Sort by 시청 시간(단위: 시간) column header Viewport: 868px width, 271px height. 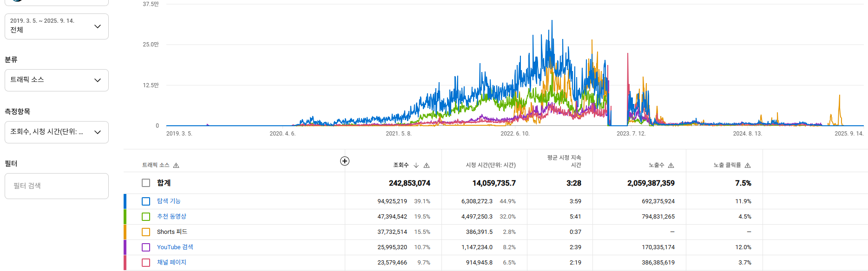click(491, 165)
